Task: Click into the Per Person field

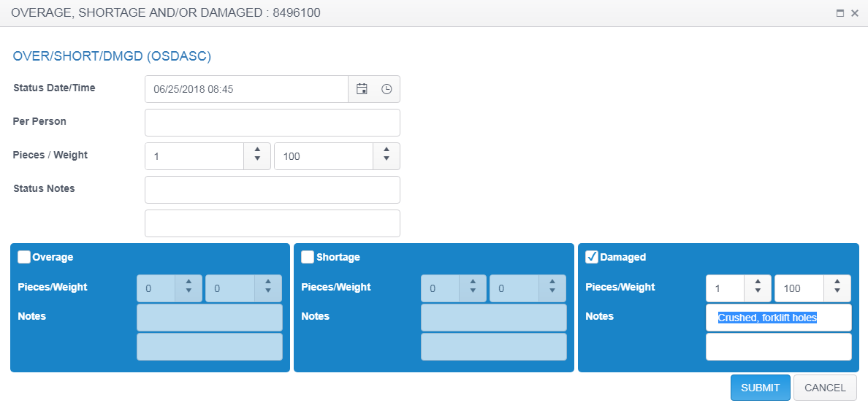Action: point(273,122)
